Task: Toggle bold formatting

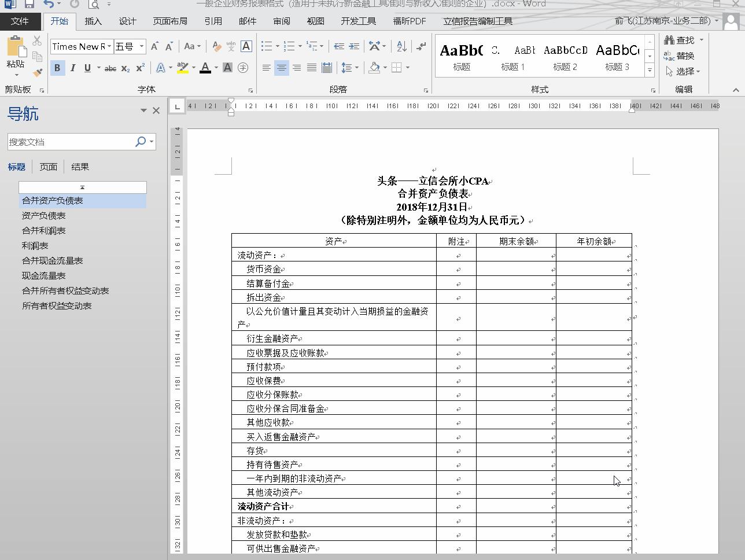Action: 57,68
